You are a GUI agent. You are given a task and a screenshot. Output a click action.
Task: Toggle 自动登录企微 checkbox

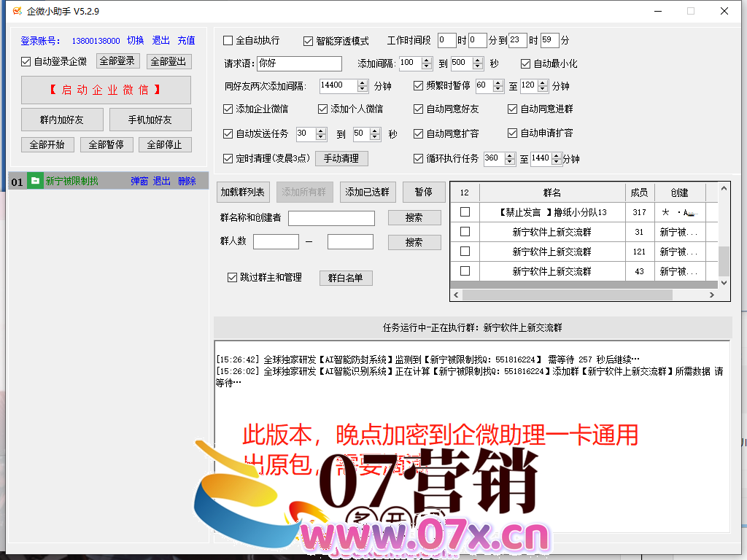pyautogui.click(x=26, y=61)
